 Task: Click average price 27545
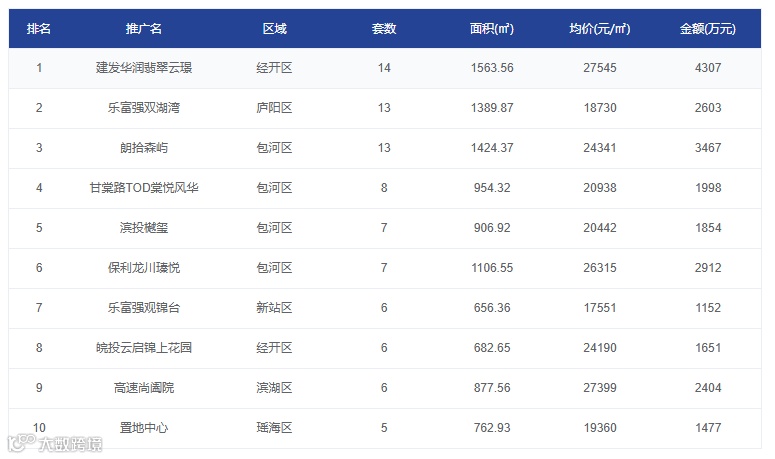click(600, 68)
